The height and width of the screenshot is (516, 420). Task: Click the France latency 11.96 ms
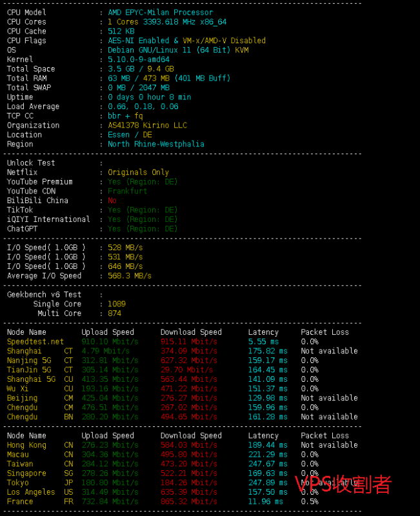point(265,501)
